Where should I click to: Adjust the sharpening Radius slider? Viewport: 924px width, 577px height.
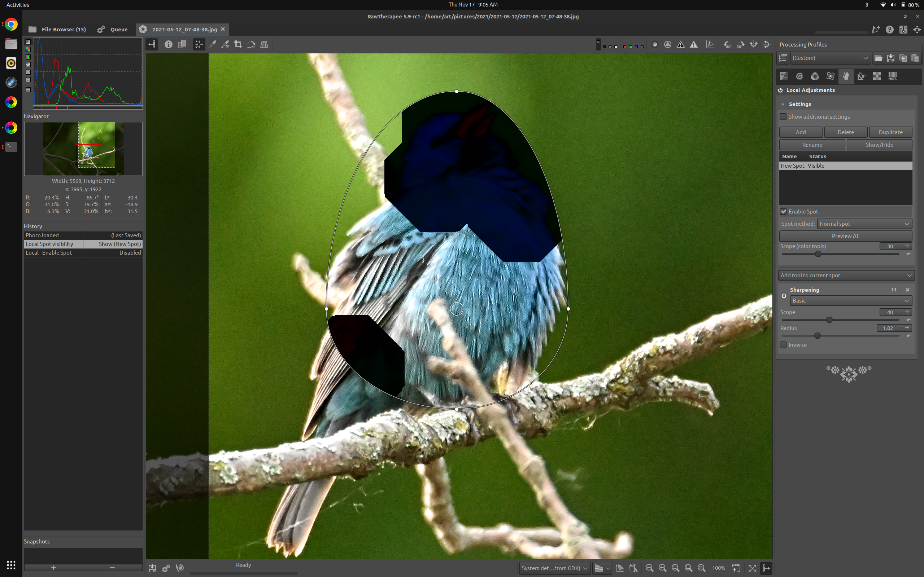coord(817,336)
